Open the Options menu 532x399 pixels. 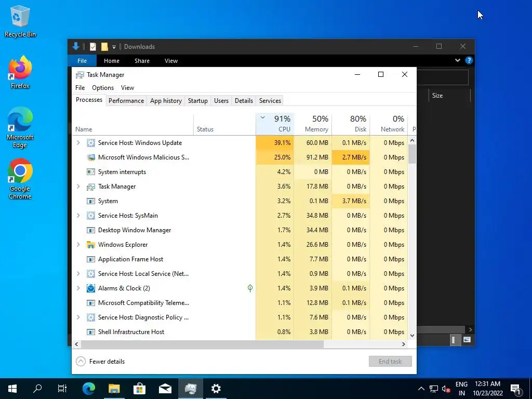click(103, 87)
